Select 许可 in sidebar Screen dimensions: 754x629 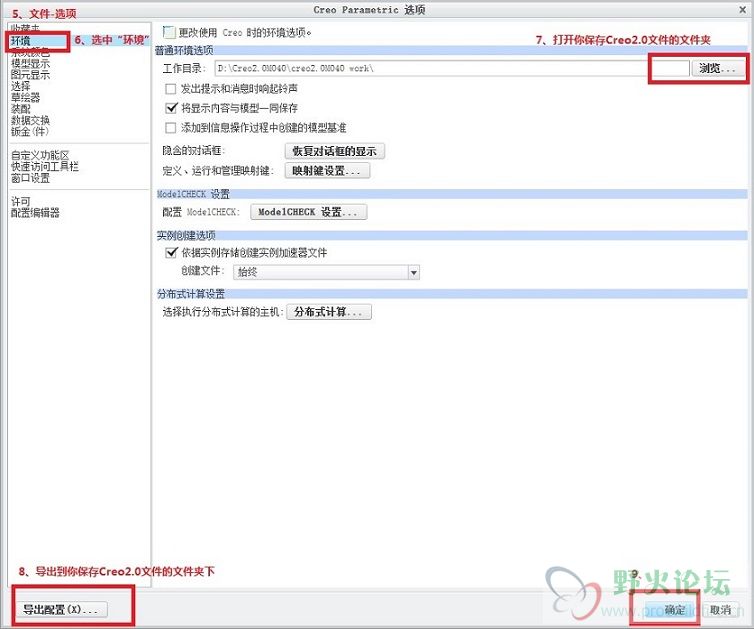coord(21,201)
